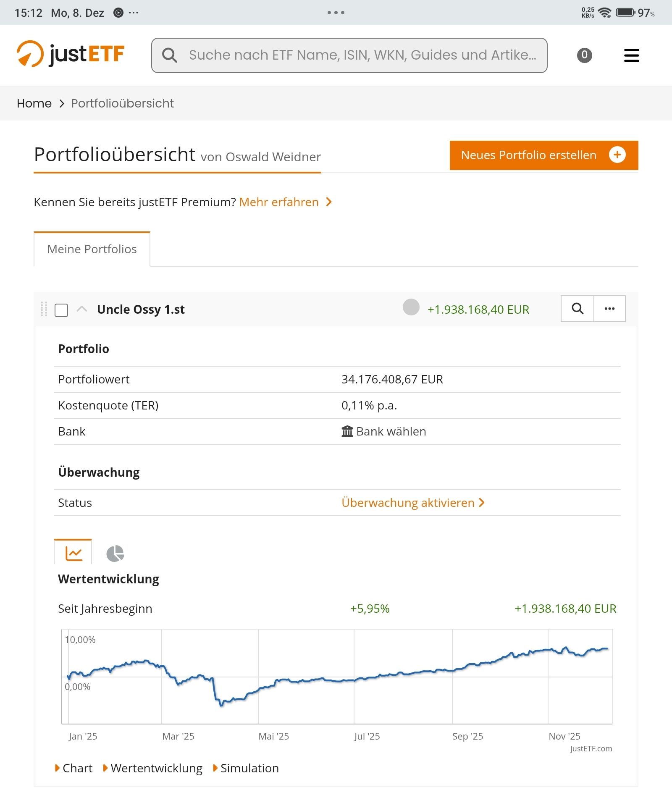Grab the portfolio drag handle
672x803 pixels.
44,309
